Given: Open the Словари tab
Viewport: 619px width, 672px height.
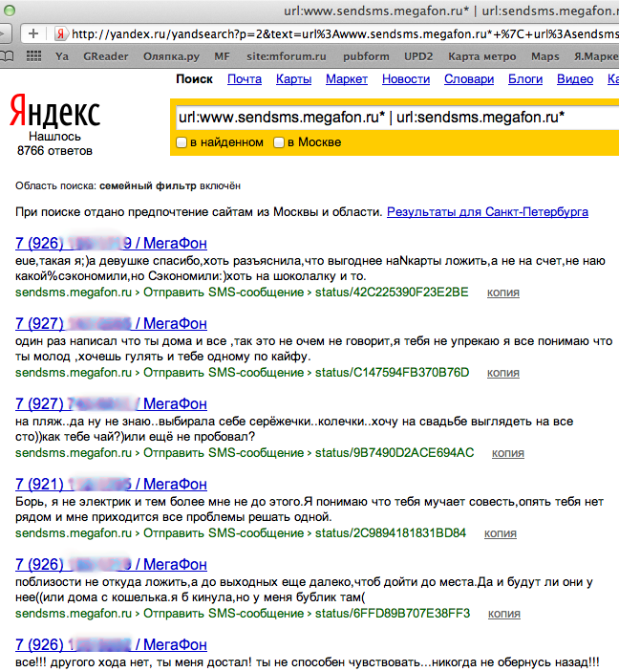Looking at the screenshot, I should (x=469, y=79).
